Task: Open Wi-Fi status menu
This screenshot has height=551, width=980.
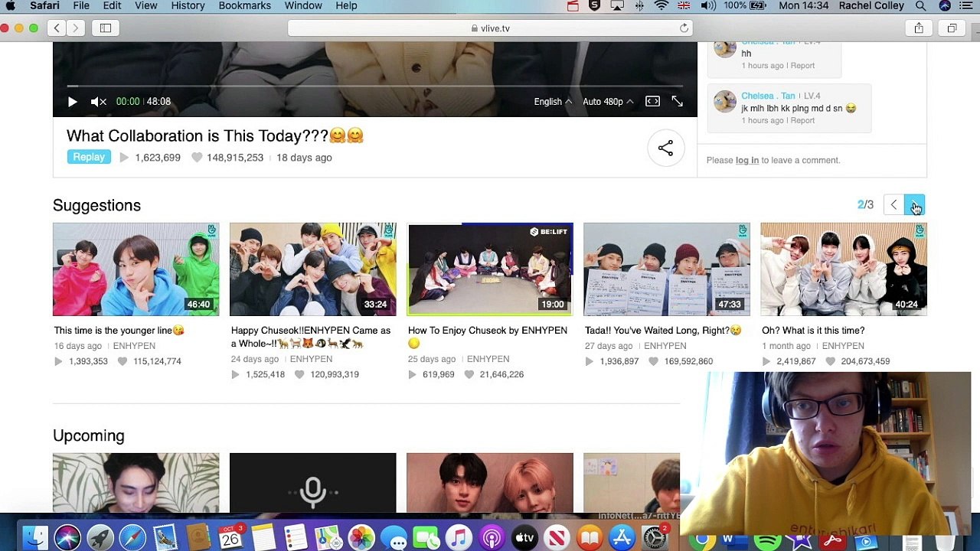Action: pos(661,5)
